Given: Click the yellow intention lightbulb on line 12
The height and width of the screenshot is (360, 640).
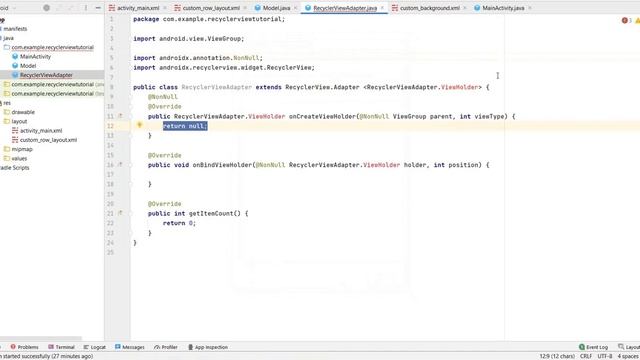Looking at the screenshot, I should [x=139, y=125].
